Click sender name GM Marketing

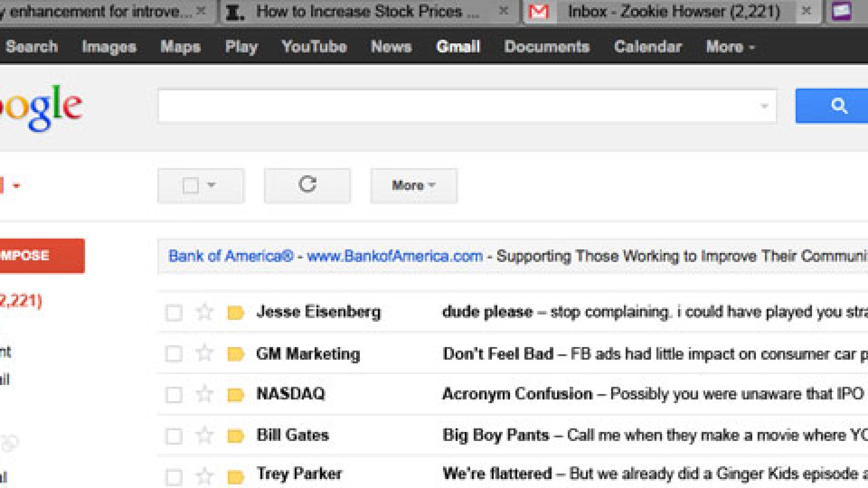pyautogui.click(x=308, y=353)
